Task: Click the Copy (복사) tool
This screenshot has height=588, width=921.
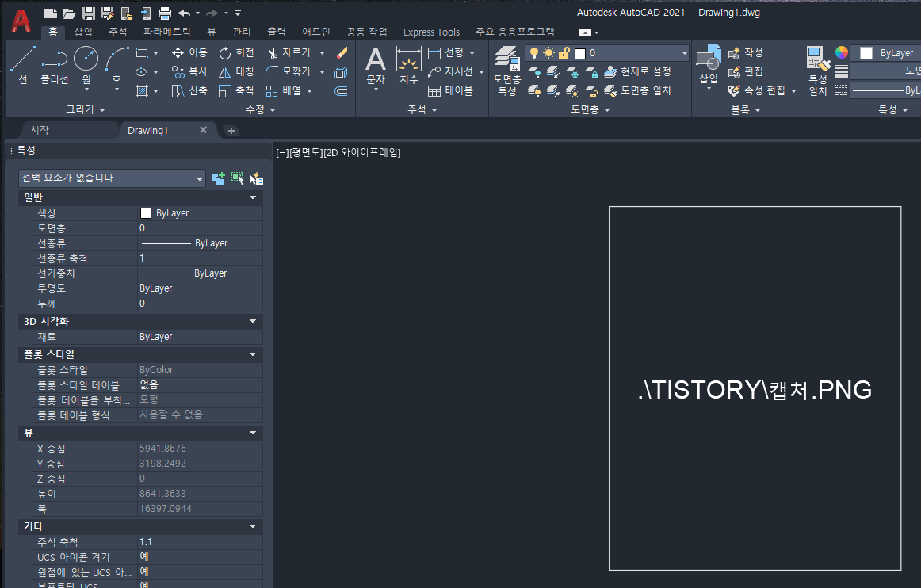Action: pos(189,71)
